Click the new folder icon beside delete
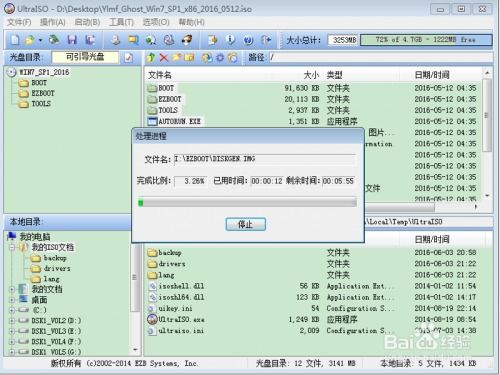The image size is (500, 375). 176,58
